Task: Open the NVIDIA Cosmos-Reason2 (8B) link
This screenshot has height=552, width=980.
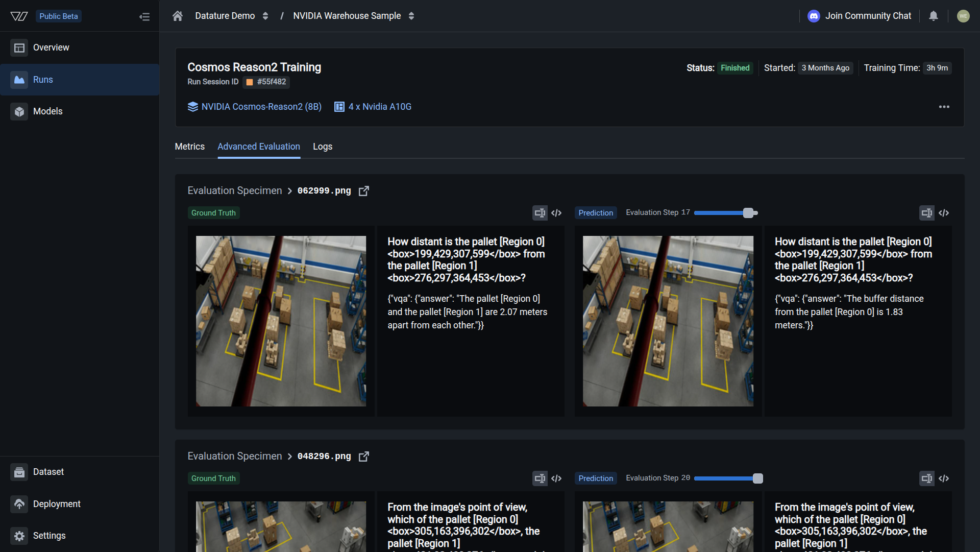Action: [x=261, y=107]
